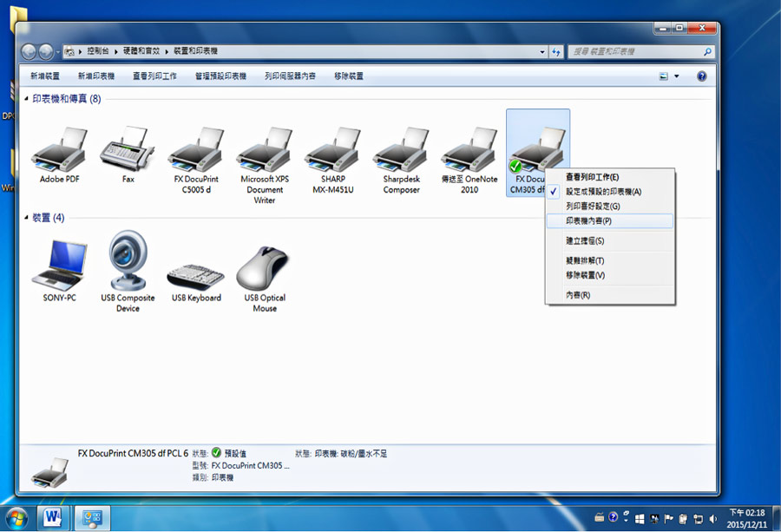Image resolution: width=781 pixels, height=532 pixels.
Task: Click 查看列印工作 toolbar button
Action: tap(154, 76)
